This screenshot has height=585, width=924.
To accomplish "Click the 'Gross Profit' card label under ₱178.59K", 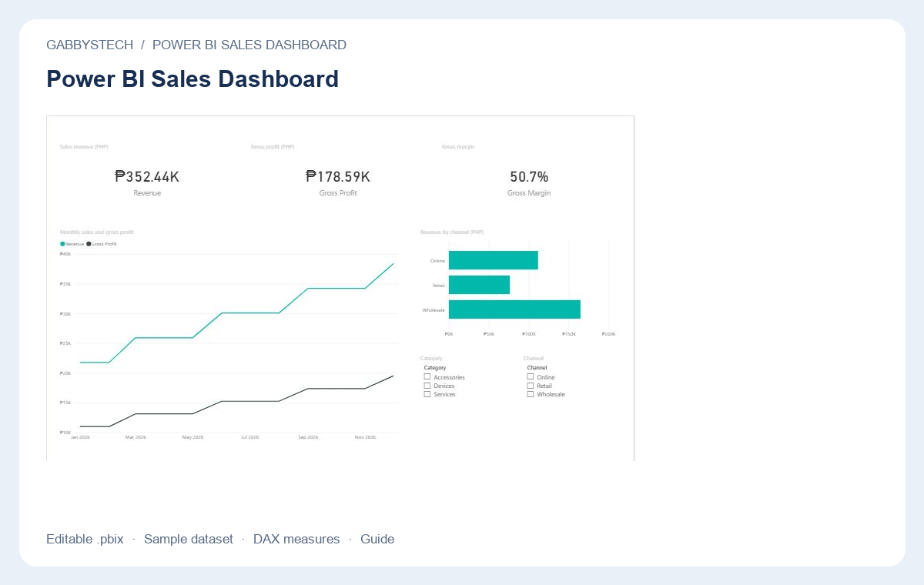I will click(x=338, y=193).
